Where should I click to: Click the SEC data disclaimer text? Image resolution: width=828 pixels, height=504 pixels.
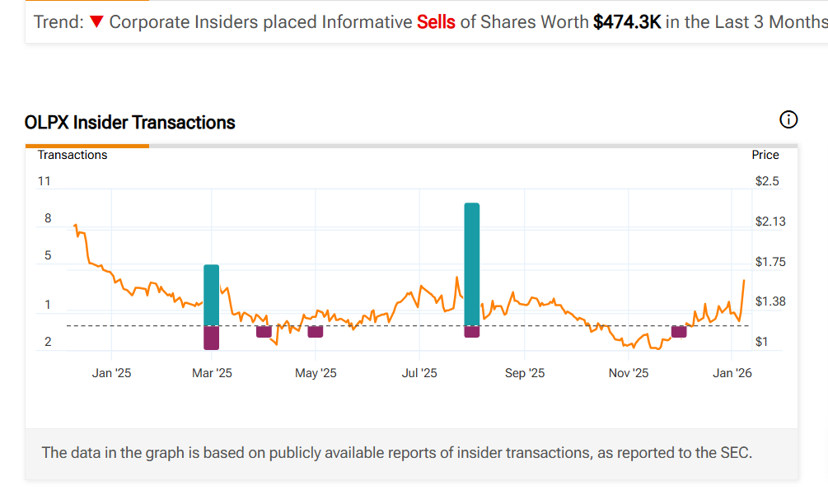point(396,452)
